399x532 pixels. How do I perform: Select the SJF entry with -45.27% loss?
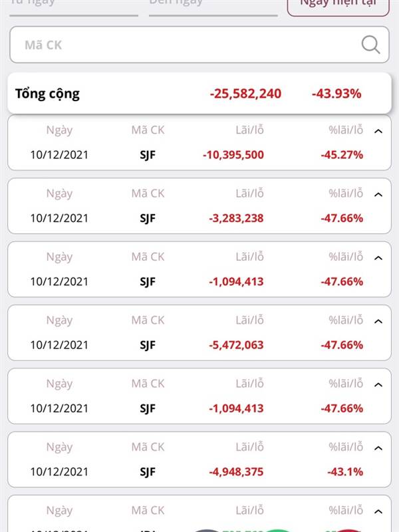pos(199,143)
